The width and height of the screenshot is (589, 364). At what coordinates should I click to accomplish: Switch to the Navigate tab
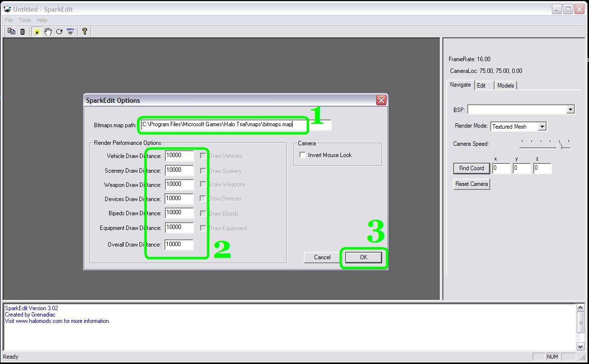(x=460, y=85)
